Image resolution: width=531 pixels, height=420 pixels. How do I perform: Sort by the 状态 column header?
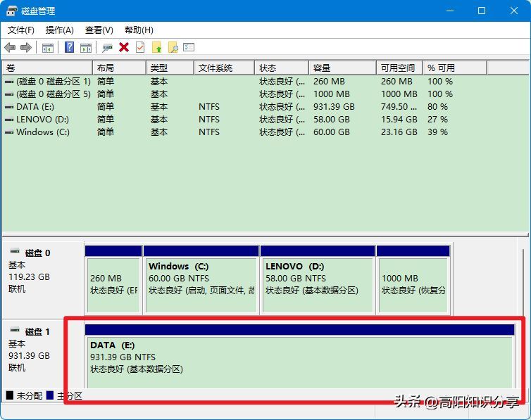[x=282, y=68]
